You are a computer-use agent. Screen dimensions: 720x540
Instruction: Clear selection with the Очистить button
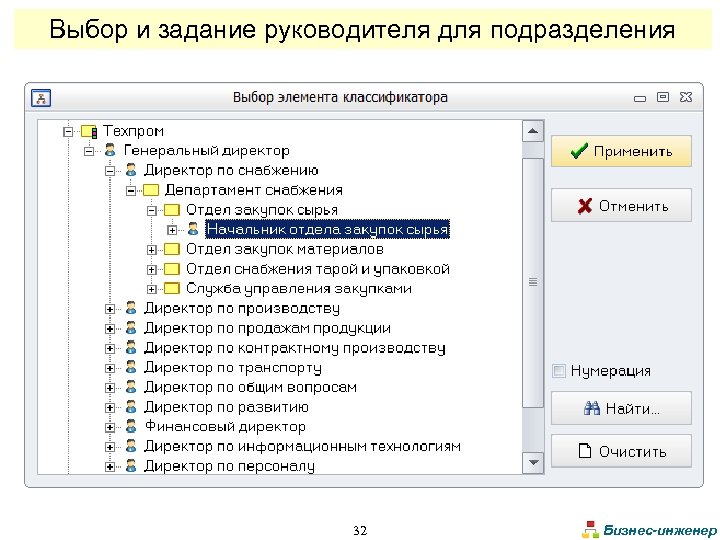621,451
